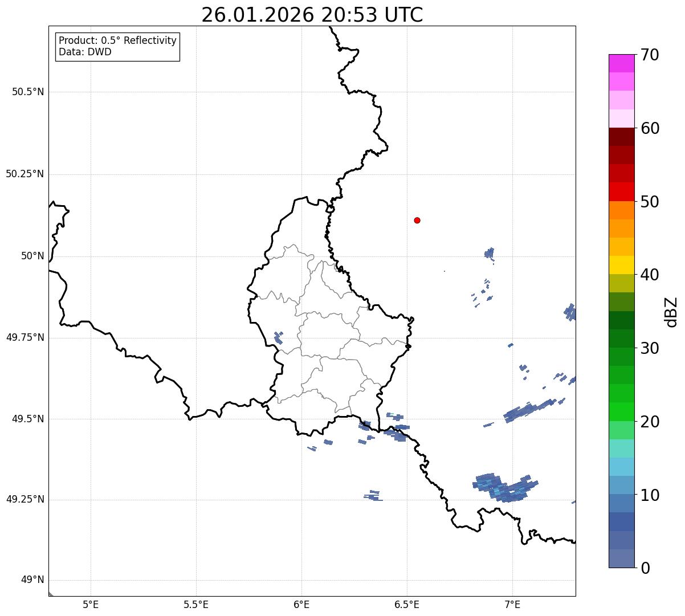Click the "49.5°N" latitude label

pyautogui.click(x=28, y=419)
